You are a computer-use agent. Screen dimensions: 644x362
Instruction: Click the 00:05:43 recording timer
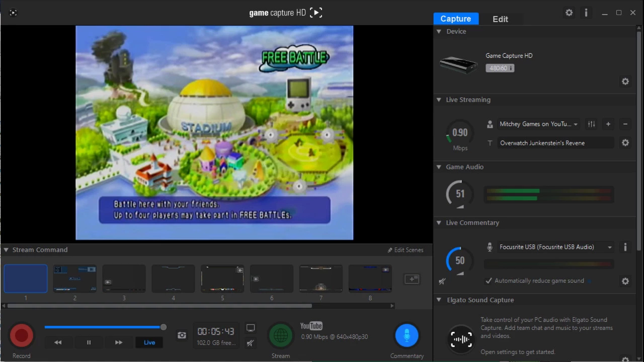216,331
